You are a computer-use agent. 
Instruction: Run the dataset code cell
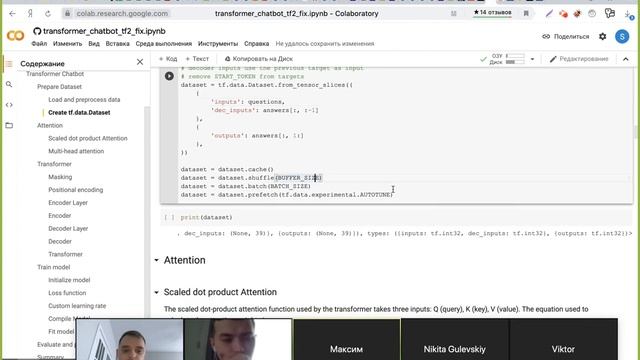[x=169, y=76]
